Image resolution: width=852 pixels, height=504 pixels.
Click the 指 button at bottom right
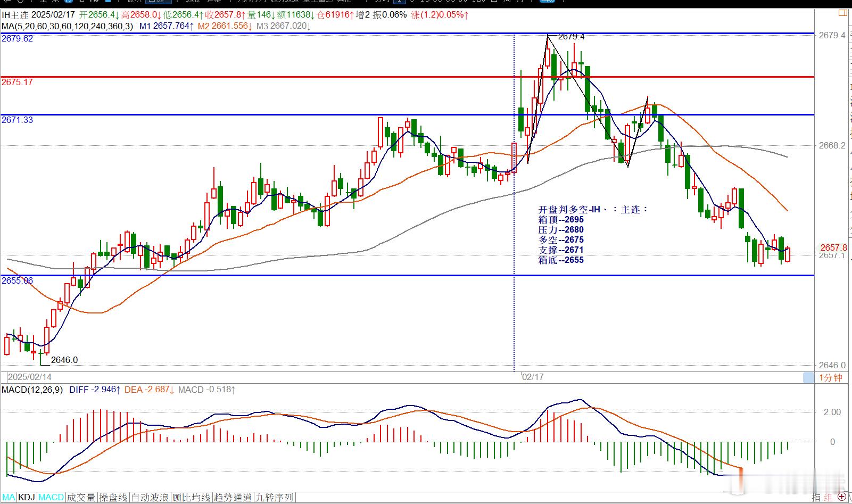point(816,498)
